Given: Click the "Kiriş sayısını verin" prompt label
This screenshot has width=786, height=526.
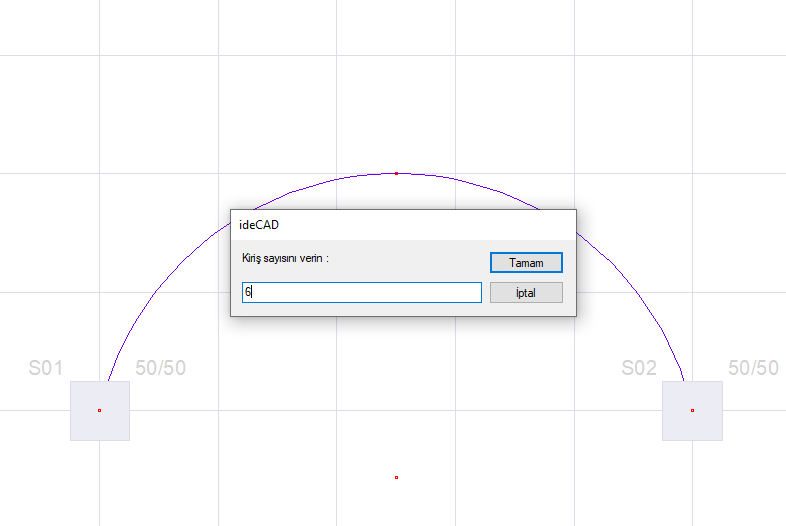Looking at the screenshot, I should pos(286,258).
